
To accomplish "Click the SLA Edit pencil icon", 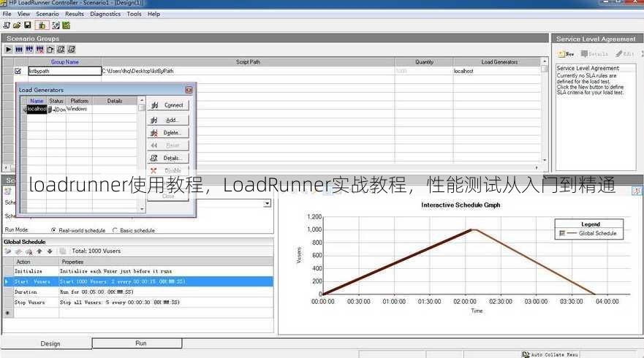I will point(625,54).
